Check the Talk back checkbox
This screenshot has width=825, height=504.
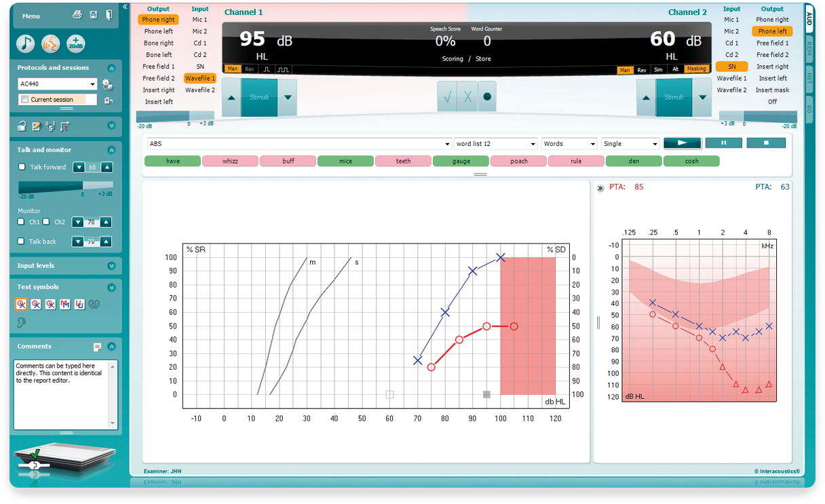pos(22,241)
